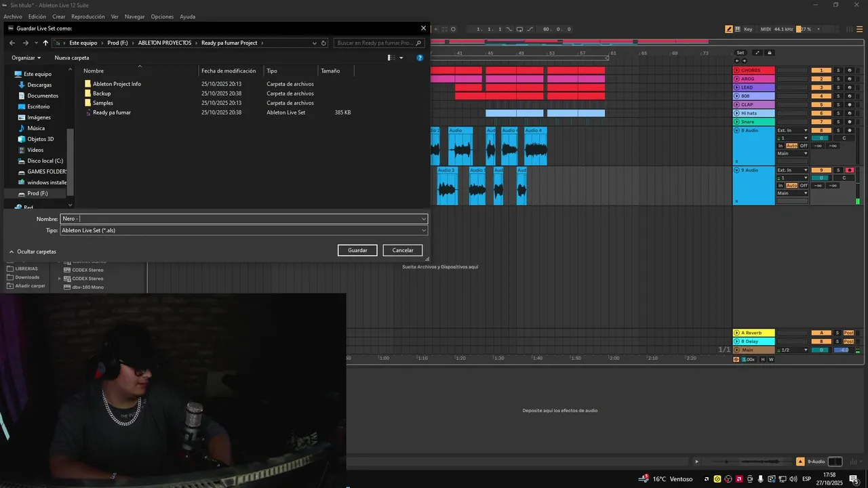Open the Backup folder
868x488 pixels.
(102, 94)
